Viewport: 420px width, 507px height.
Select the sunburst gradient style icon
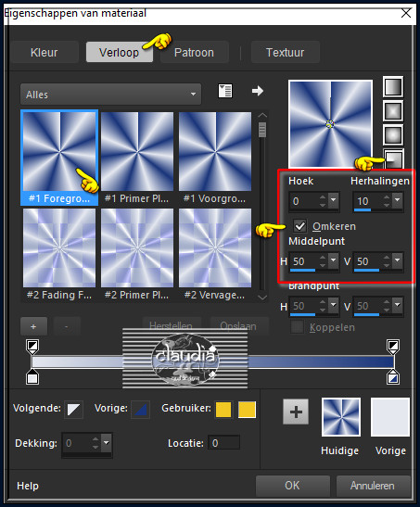[x=393, y=134]
